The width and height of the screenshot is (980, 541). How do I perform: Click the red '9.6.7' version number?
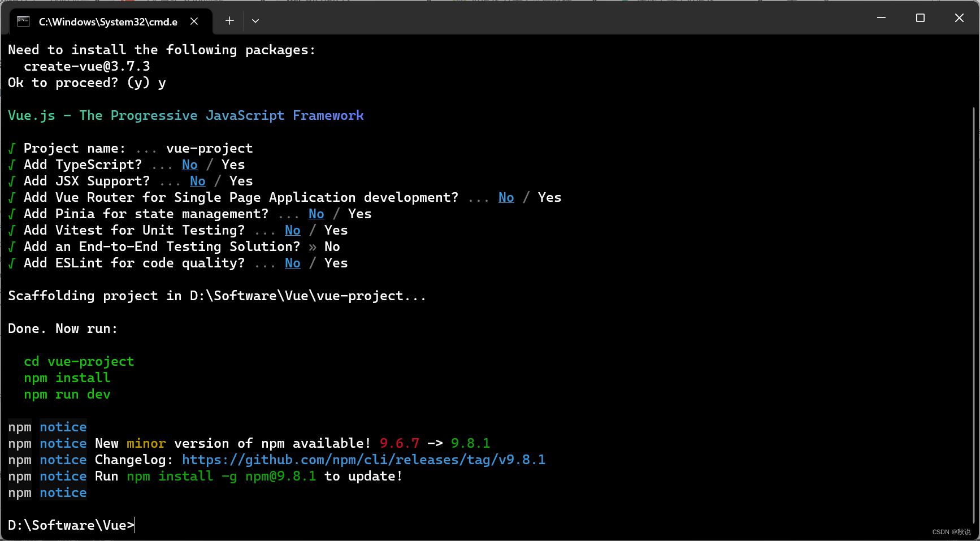(400, 443)
